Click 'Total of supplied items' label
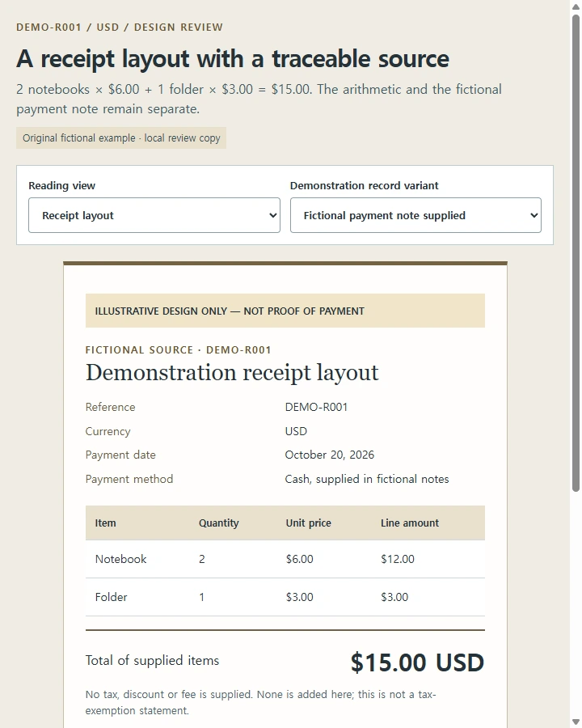 tap(152, 661)
